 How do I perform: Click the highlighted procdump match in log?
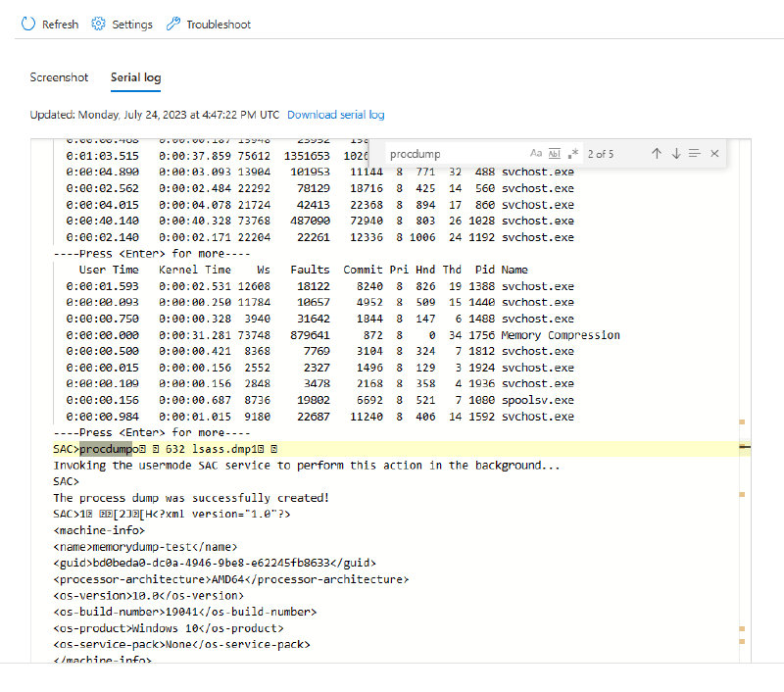[106, 449]
